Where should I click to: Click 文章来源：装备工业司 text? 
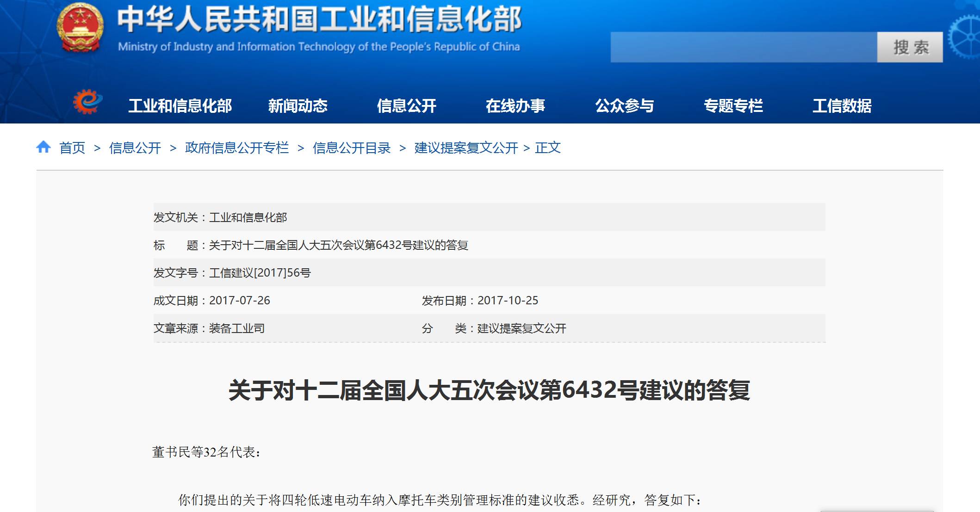tap(209, 328)
